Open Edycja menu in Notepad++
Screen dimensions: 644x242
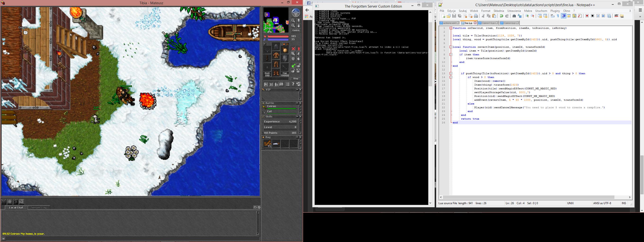click(452, 11)
